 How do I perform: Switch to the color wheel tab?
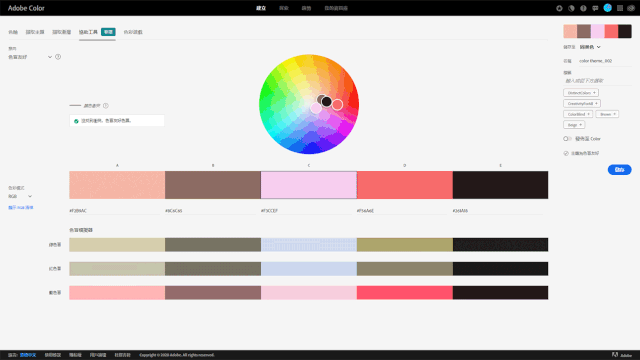point(13,32)
